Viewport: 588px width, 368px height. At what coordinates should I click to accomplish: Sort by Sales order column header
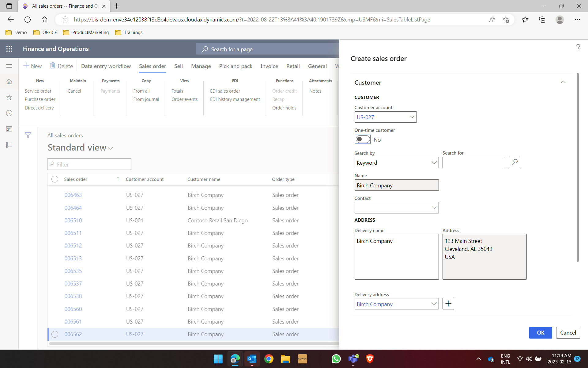(76, 179)
